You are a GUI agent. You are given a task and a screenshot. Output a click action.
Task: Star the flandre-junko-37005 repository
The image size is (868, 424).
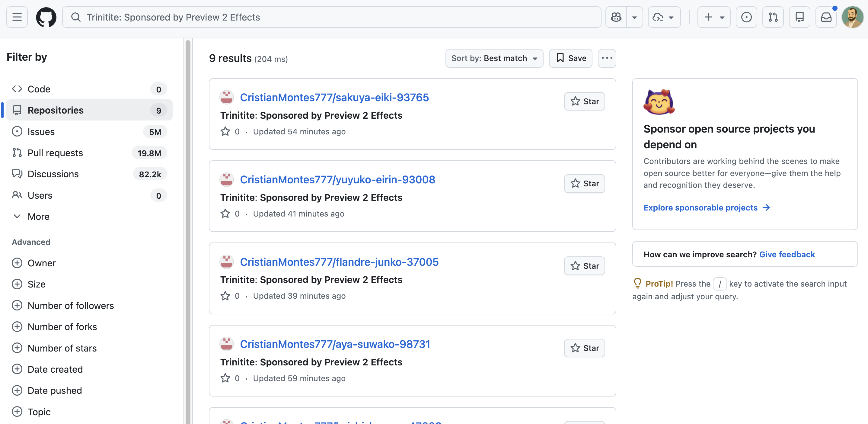(584, 266)
